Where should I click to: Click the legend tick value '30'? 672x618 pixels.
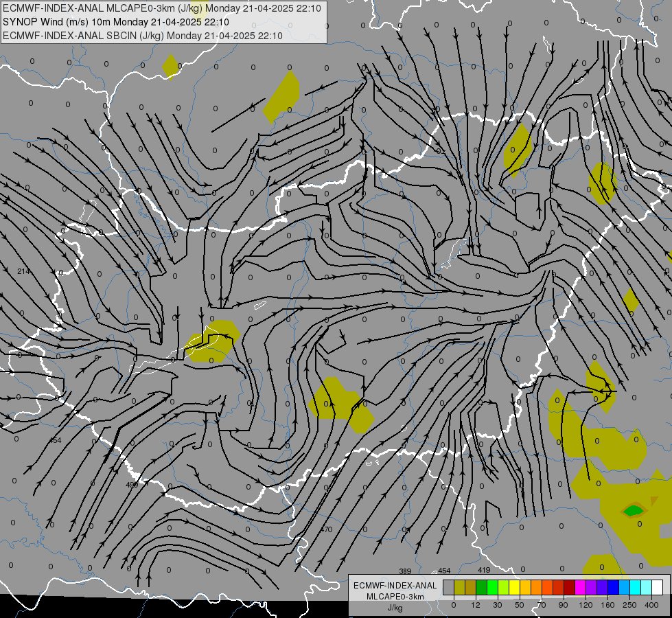498,605
